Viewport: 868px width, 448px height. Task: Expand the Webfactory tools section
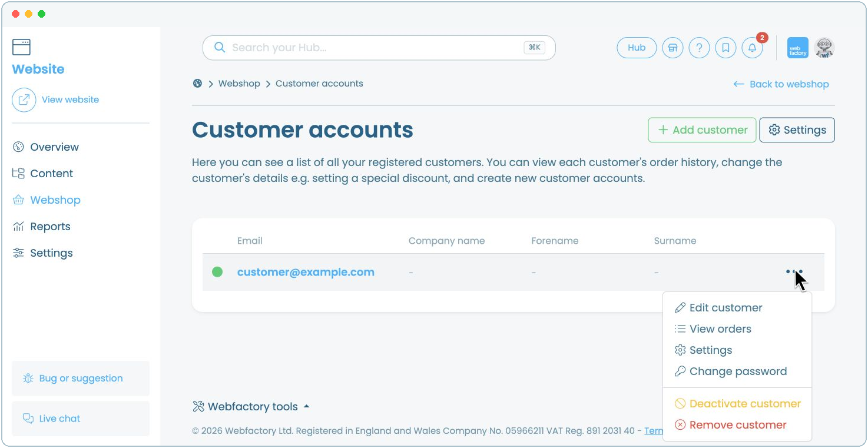[x=251, y=407]
